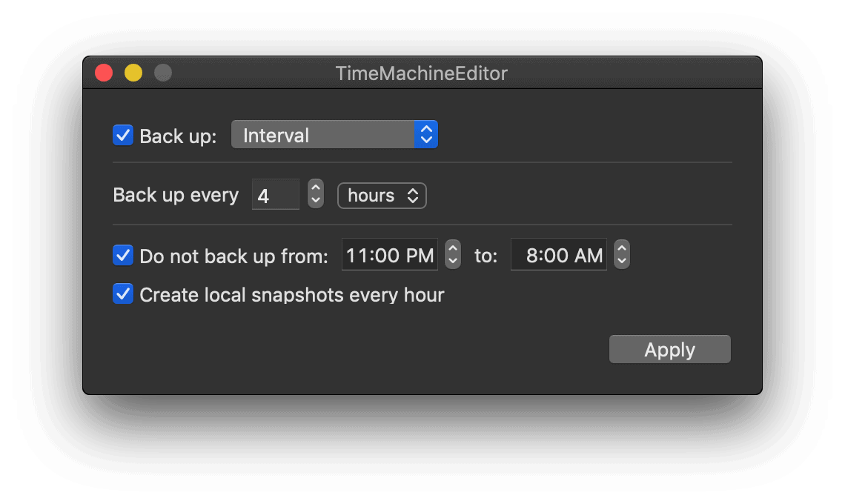Click the Apply button
The width and height of the screenshot is (845, 504).
(x=670, y=349)
